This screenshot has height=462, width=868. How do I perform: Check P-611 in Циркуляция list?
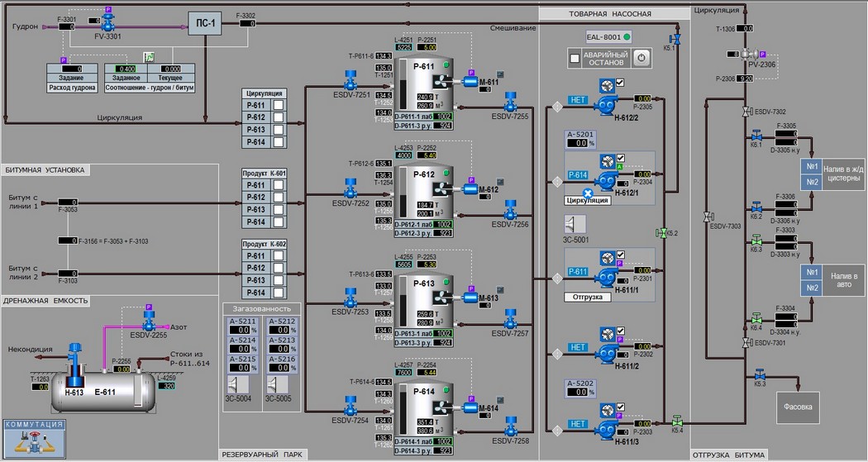tap(279, 105)
